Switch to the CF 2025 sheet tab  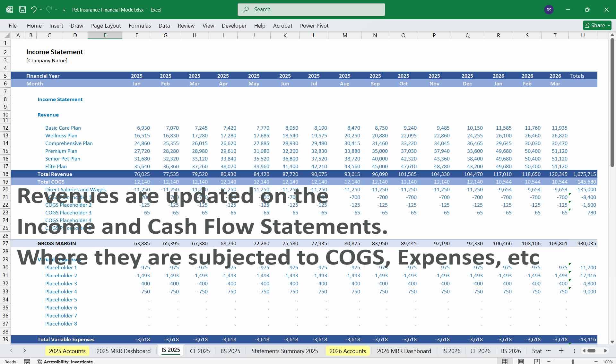[x=200, y=351]
